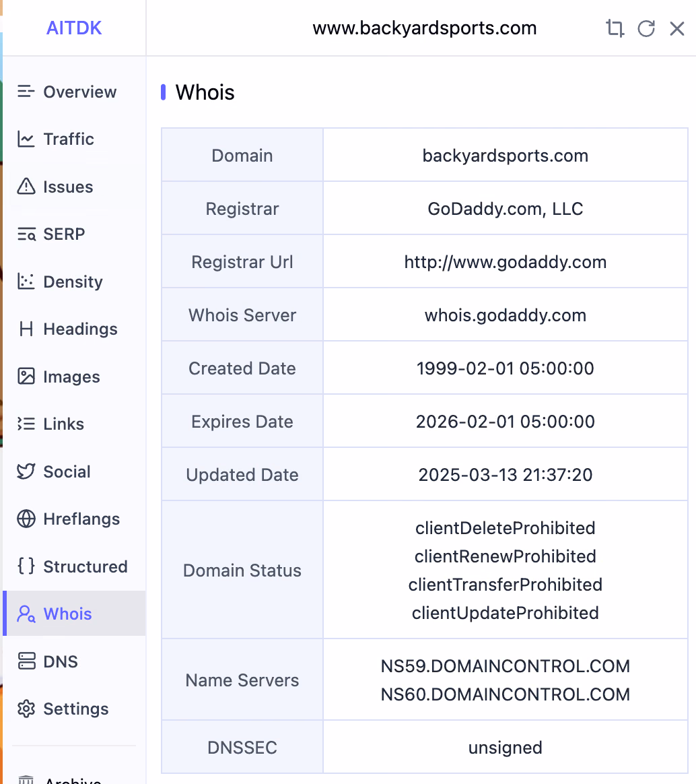Open the DNS server icon

tap(26, 661)
